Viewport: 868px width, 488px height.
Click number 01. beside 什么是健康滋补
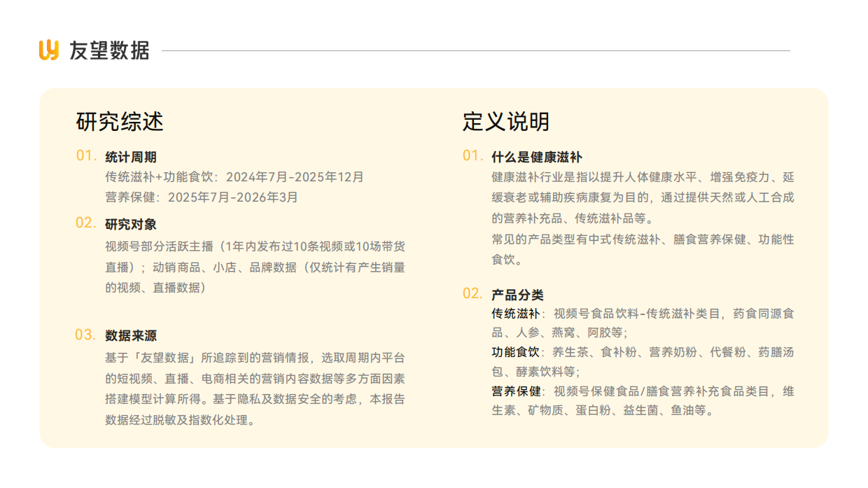[472, 155]
